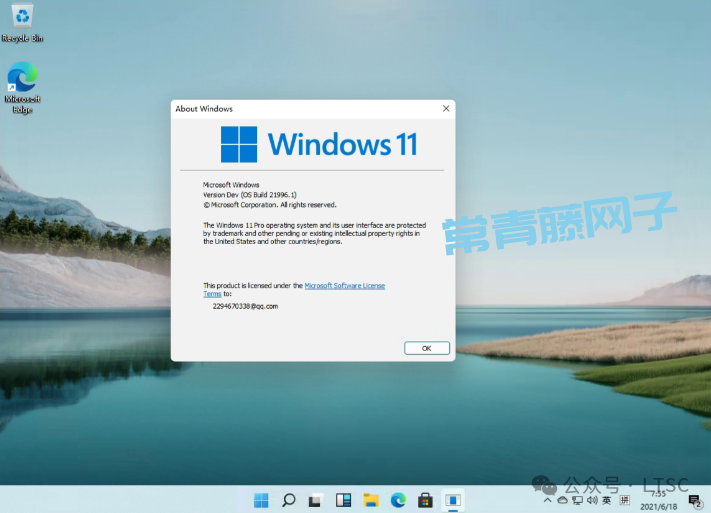Click the Version Dev (OS Build 21996.1) text
711x513 pixels.
tap(250, 195)
